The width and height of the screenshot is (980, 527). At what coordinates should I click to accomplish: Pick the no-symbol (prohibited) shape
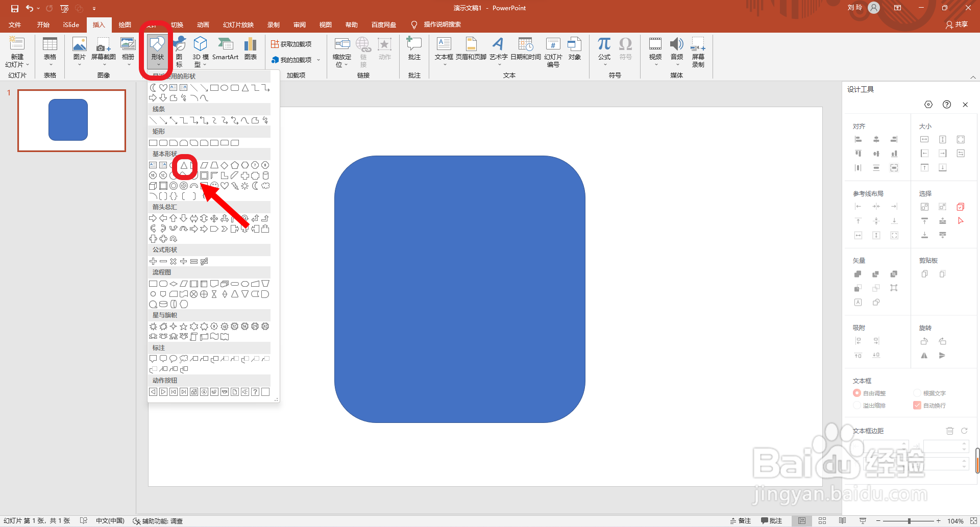pyautogui.click(x=184, y=186)
